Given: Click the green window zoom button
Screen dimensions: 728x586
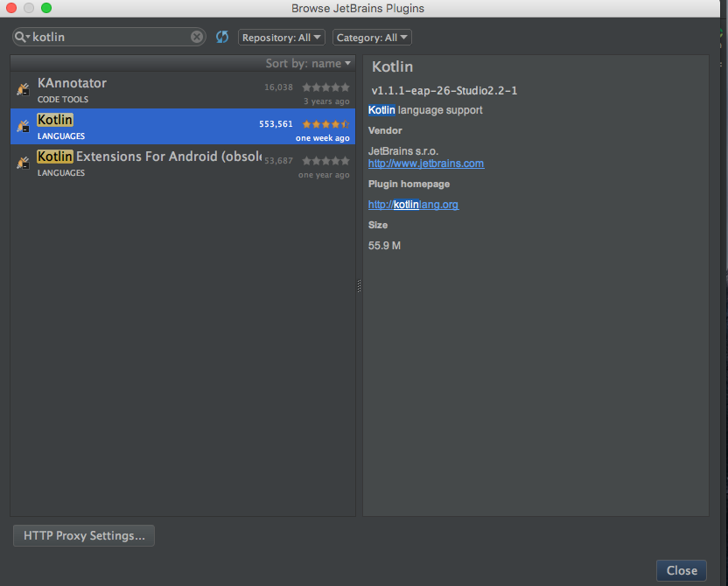Looking at the screenshot, I should (x=46, y=8).
